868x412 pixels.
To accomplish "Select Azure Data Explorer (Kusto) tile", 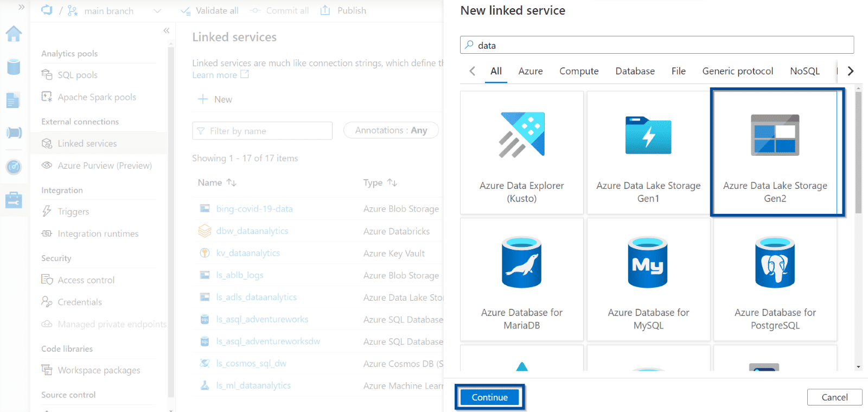I will [x=522, y=153].
